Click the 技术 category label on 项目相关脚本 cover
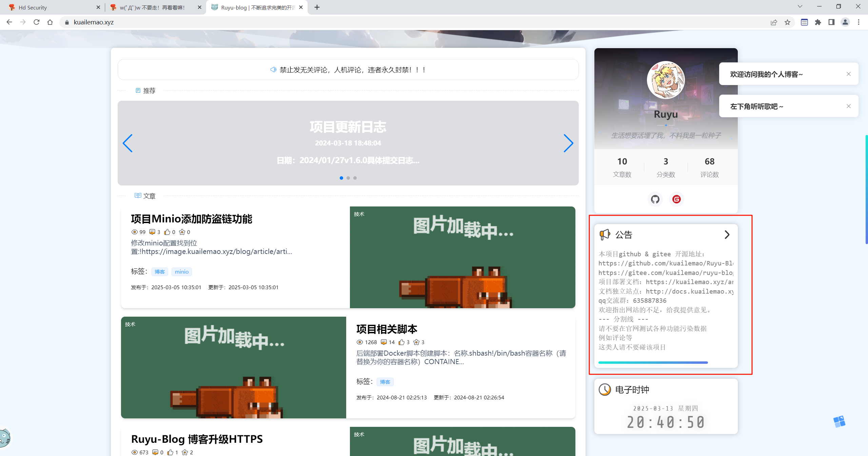The image size is (868, 456). [130, 324]
